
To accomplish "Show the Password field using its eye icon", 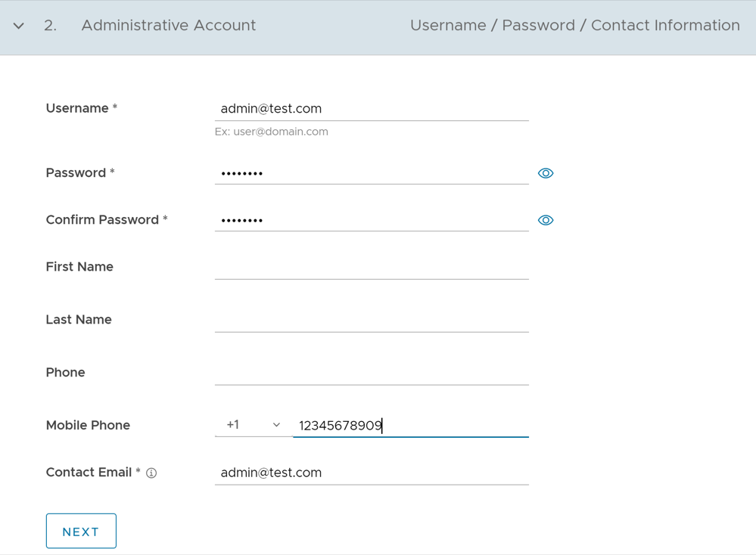I will [x=545, y=173].
